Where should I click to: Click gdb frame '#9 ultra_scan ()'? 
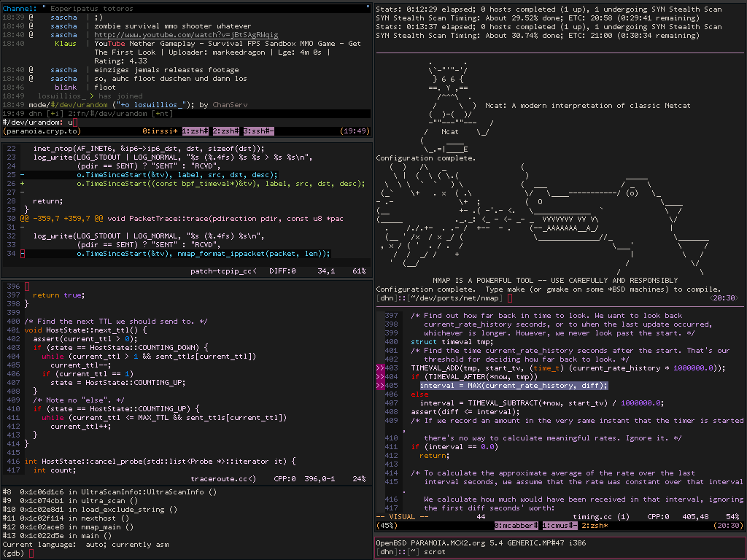70,501
